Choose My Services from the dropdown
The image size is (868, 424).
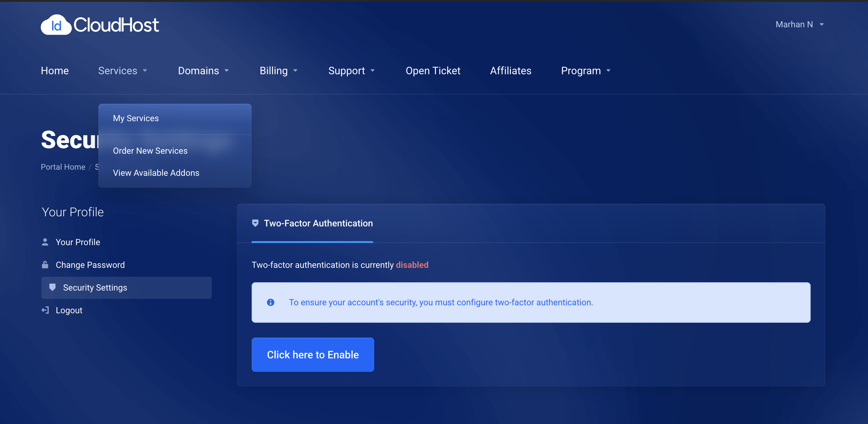(175, 118)
